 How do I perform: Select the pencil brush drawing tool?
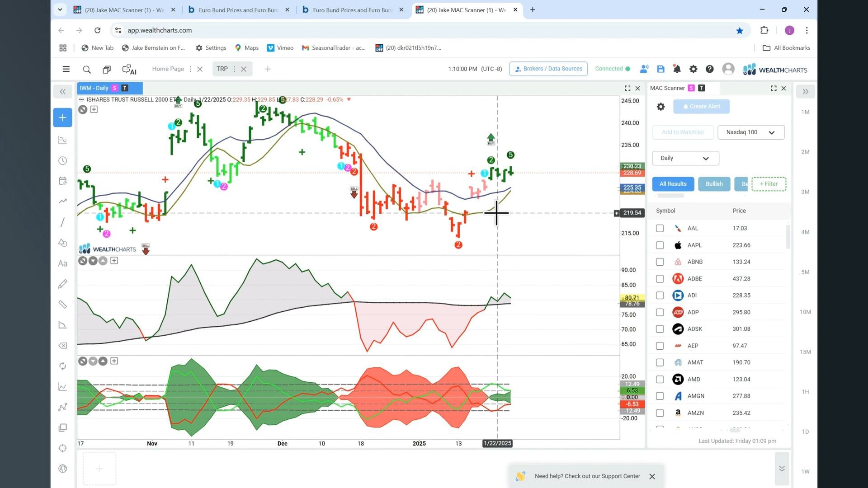[62, 284]
